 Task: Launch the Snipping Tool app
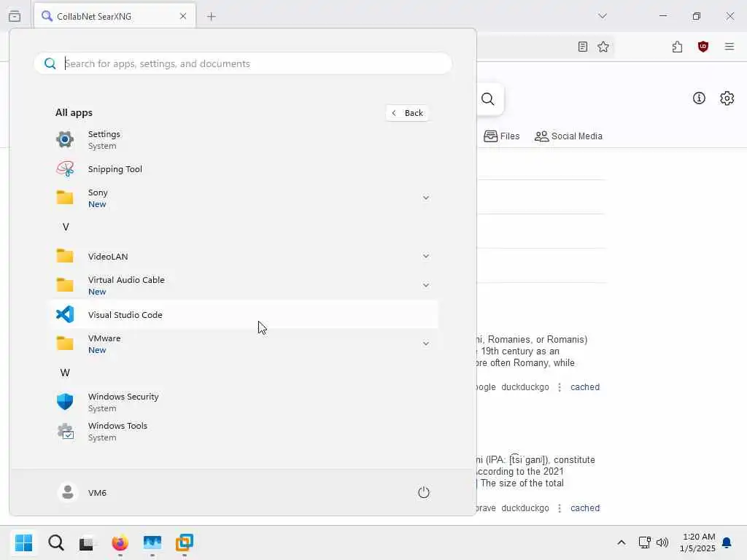[x=243, y=169]
